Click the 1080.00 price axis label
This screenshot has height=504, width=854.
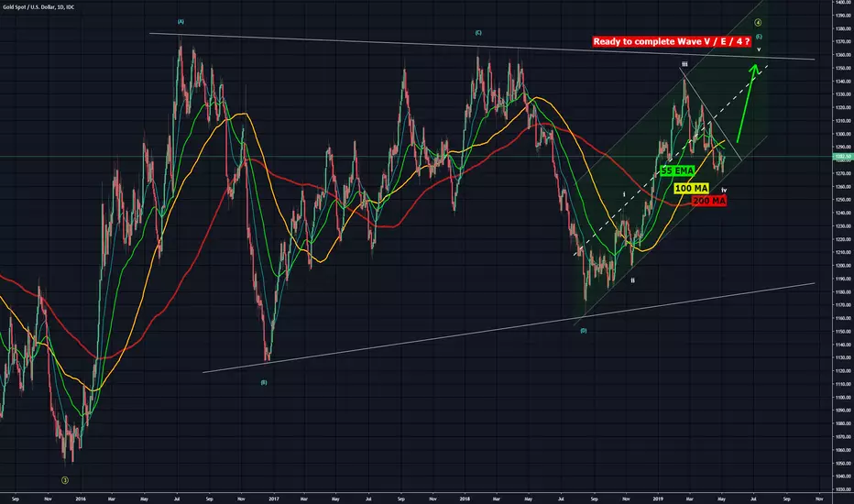844,424
